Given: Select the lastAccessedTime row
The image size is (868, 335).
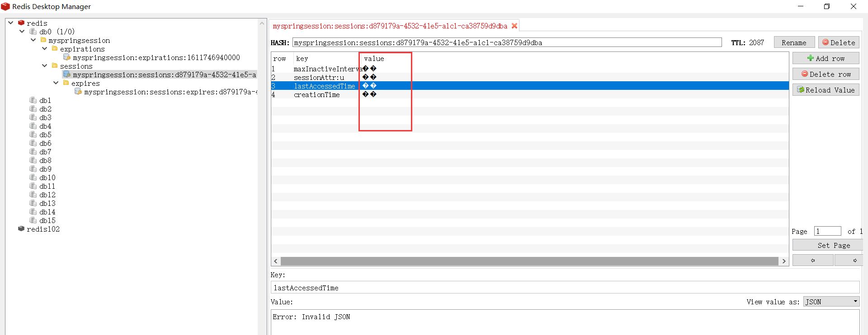Looking at the screenshot, I should point(530,86).
